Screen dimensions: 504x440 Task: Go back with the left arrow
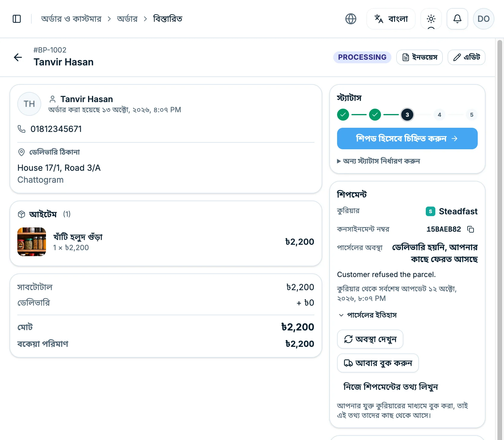coord(18,57)
